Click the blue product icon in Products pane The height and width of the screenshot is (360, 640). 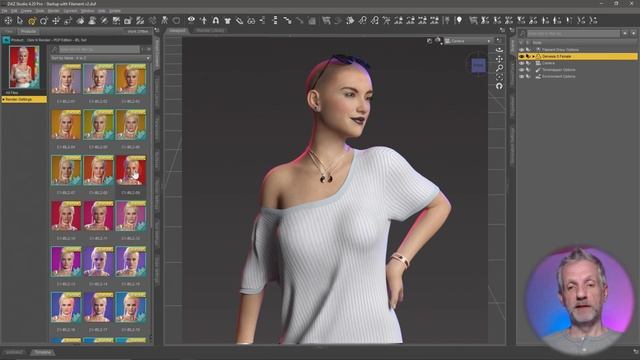6,40
